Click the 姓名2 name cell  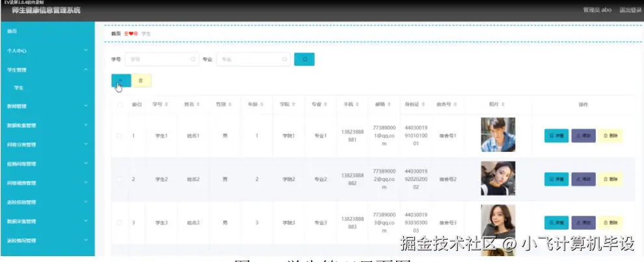[193, 179]
